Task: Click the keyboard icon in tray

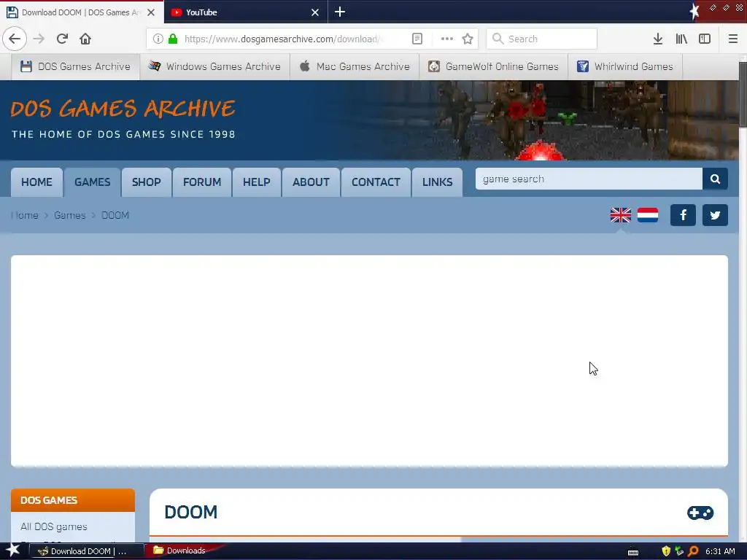Action: [x=632, y=551]
